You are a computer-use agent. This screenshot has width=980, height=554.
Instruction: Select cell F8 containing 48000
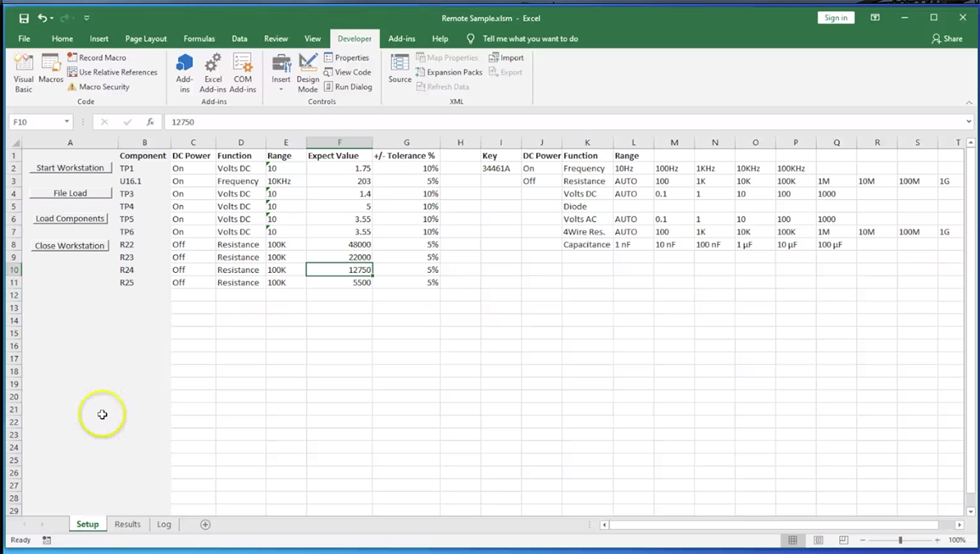point(339,244)
